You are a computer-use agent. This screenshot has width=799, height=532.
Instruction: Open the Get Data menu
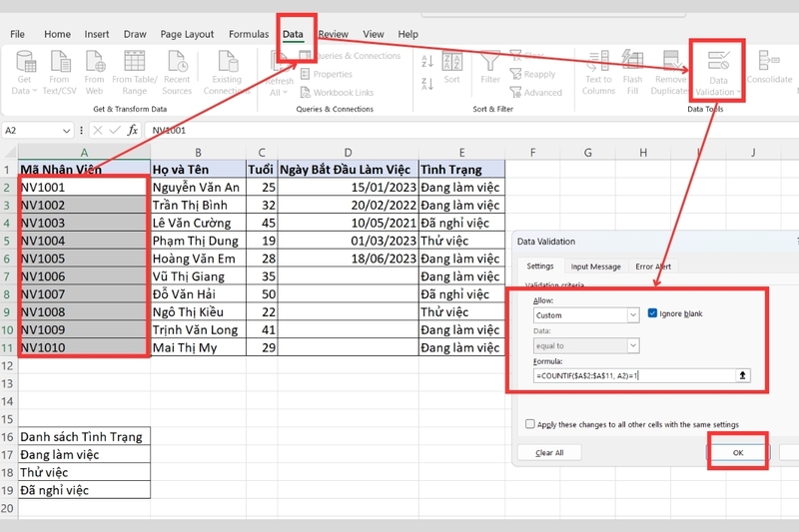click(x=24, y=73)
